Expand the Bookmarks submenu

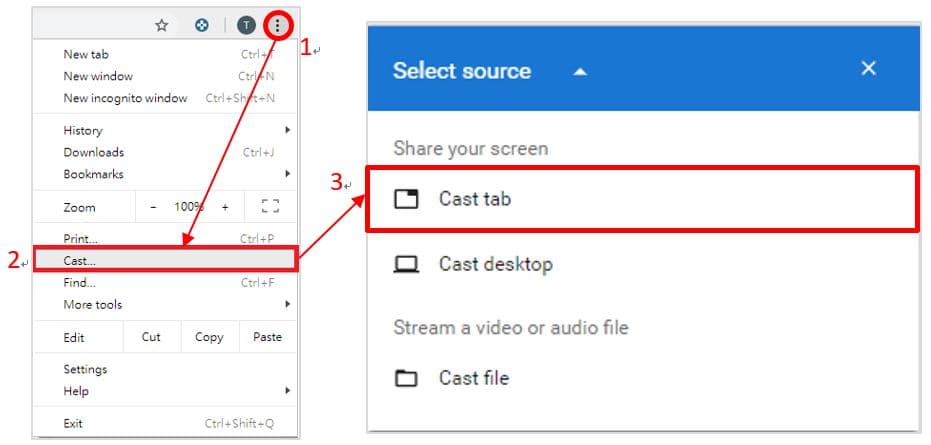click(x=165, y=174)
